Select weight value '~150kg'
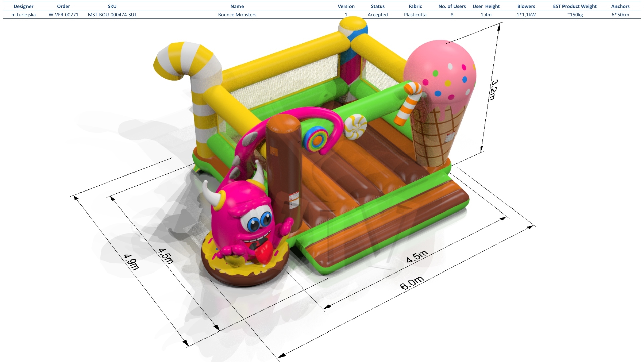644x362 pixels. 575,15
